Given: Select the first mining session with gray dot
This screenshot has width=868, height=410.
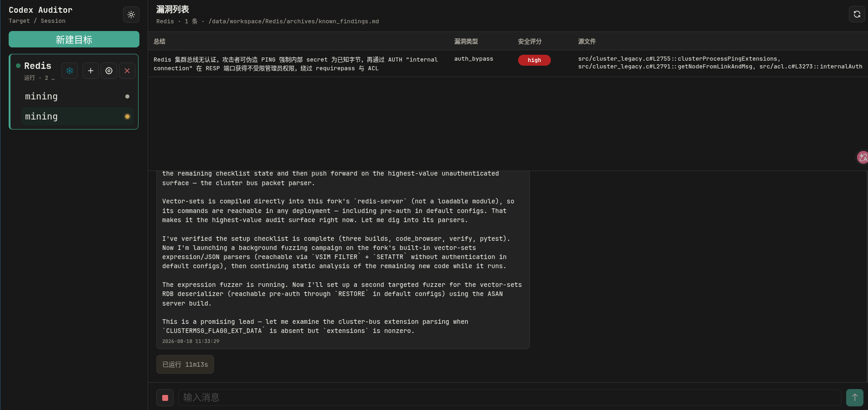Looking at the screenshot, I should (x=77, y=96).
